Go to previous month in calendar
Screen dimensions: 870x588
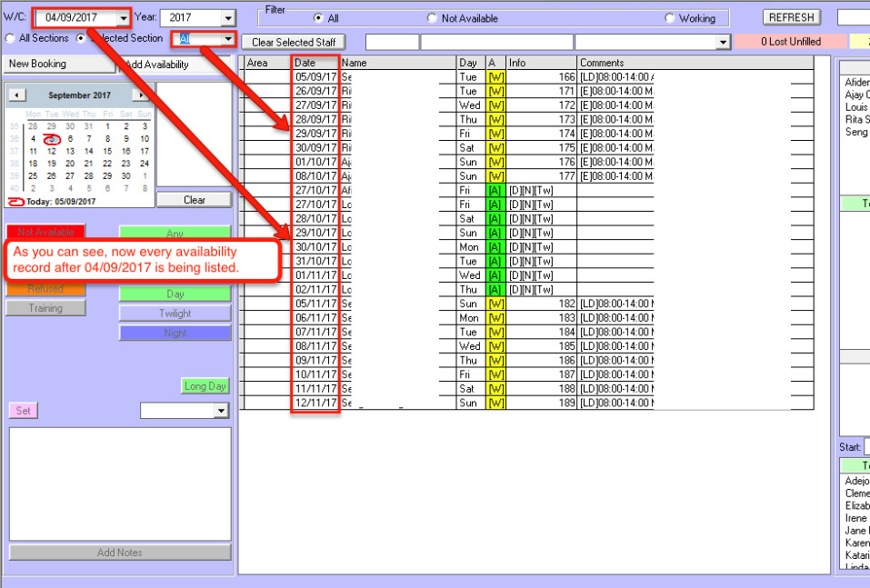[17, 95]
